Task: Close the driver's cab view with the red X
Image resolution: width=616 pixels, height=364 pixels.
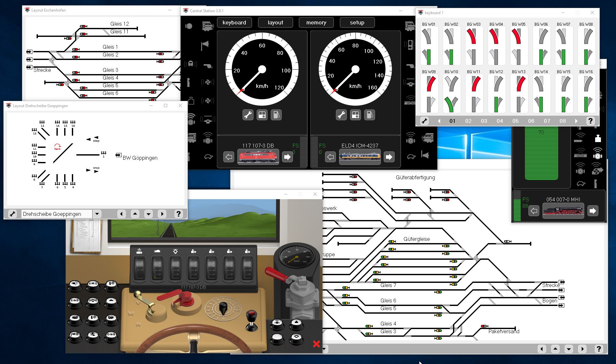Action: [x=316, y=344]
